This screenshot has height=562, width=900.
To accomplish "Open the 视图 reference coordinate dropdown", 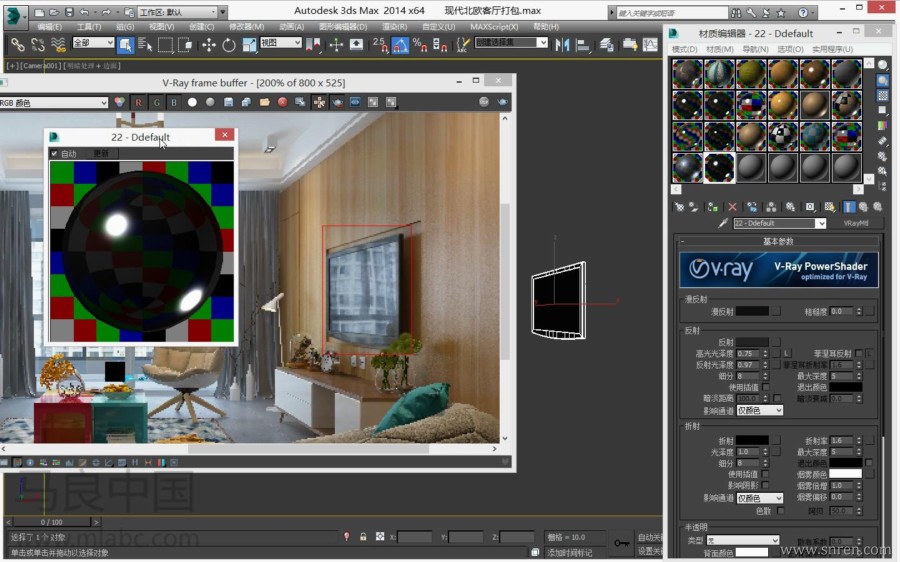I will [281, 42].
